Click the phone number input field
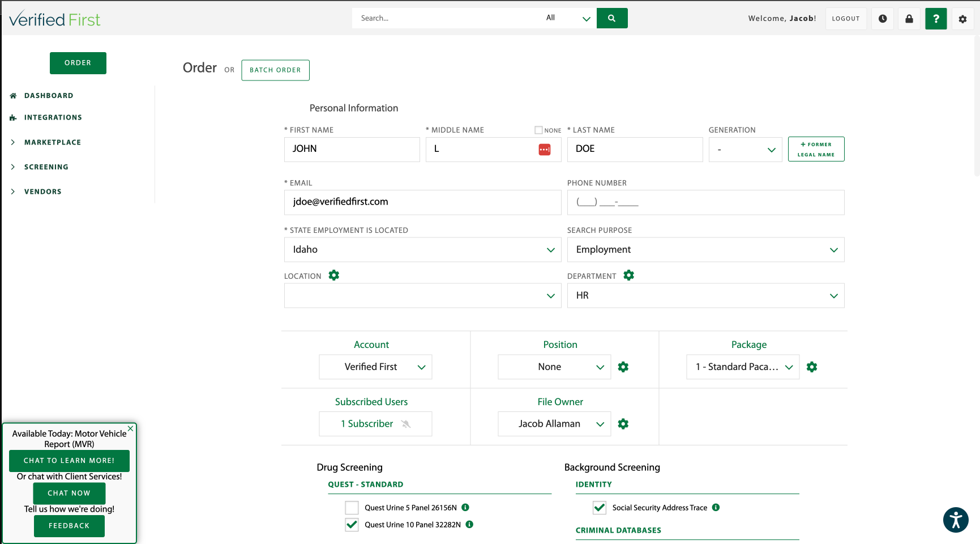This screenshot has width=980, height=544. 705,202
